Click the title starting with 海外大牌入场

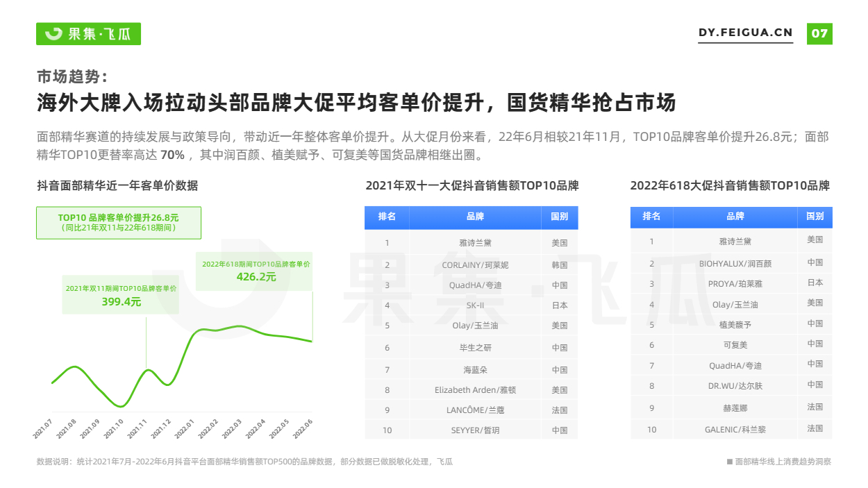pyautogui.click(x=356, y=103)
